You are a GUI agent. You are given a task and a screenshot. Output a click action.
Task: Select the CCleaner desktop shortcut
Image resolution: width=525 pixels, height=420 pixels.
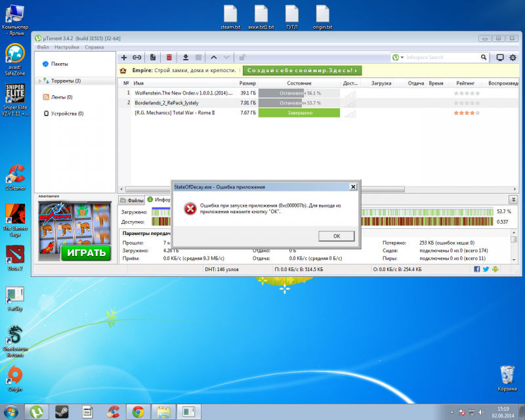point(15,177)
